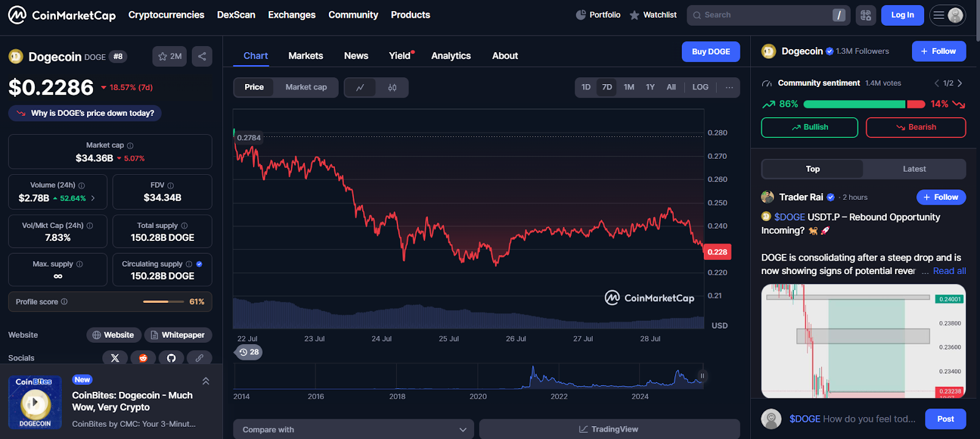Set chart range to 1M
The image size is (980, 439).
629,87
